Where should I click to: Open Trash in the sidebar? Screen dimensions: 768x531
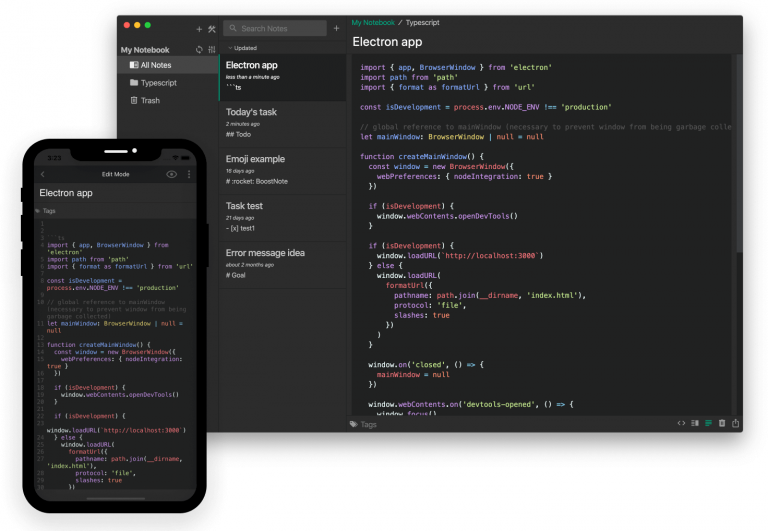coord(149,100)
